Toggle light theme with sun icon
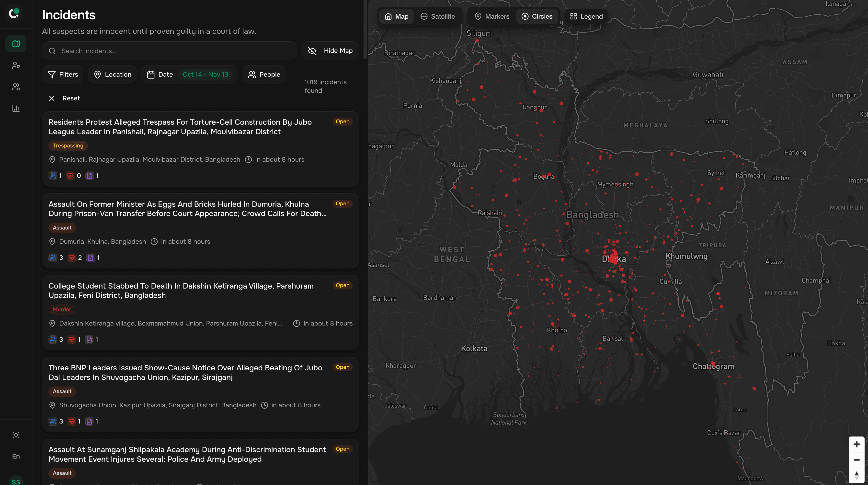 coord(16,435)
